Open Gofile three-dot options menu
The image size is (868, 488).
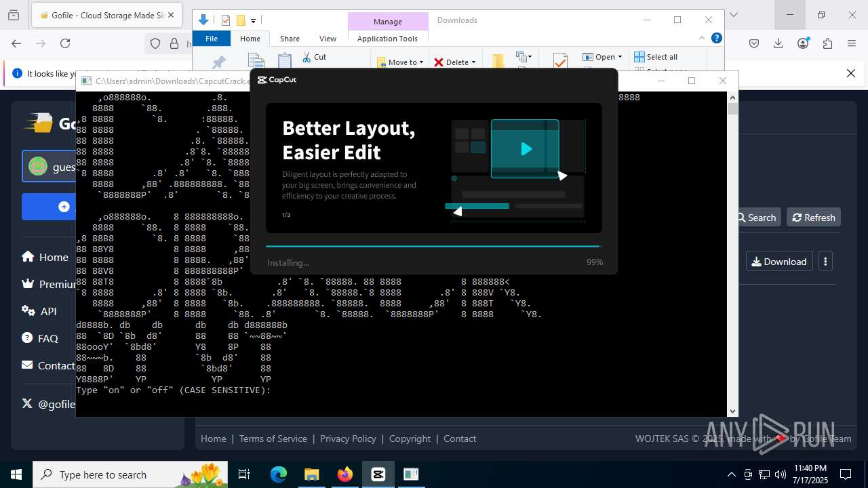(x=825, y=262)
